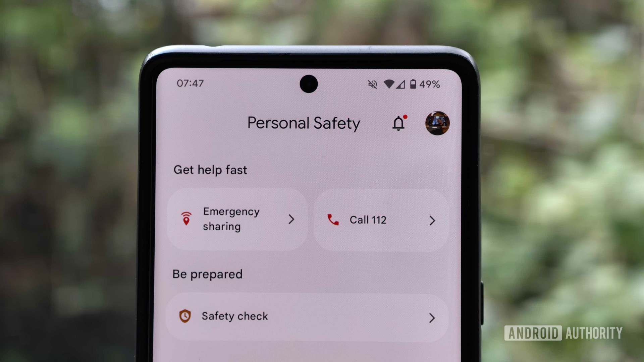
Task: Tap the muted sound icon in status bar
Action: (x=372, y=84)
